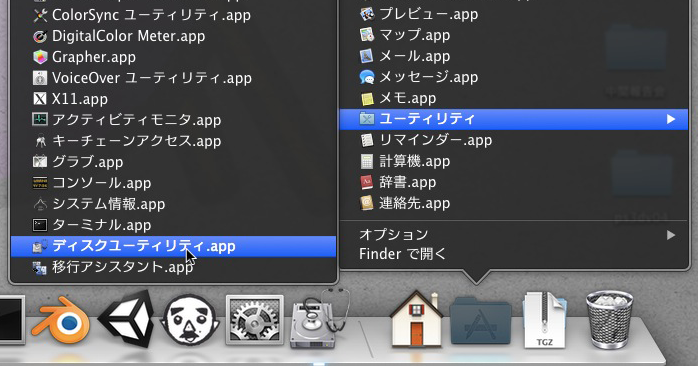Select ユーティリティ folder entry
The width and height of the screenshot is (698, 366).
click(514, 119)
